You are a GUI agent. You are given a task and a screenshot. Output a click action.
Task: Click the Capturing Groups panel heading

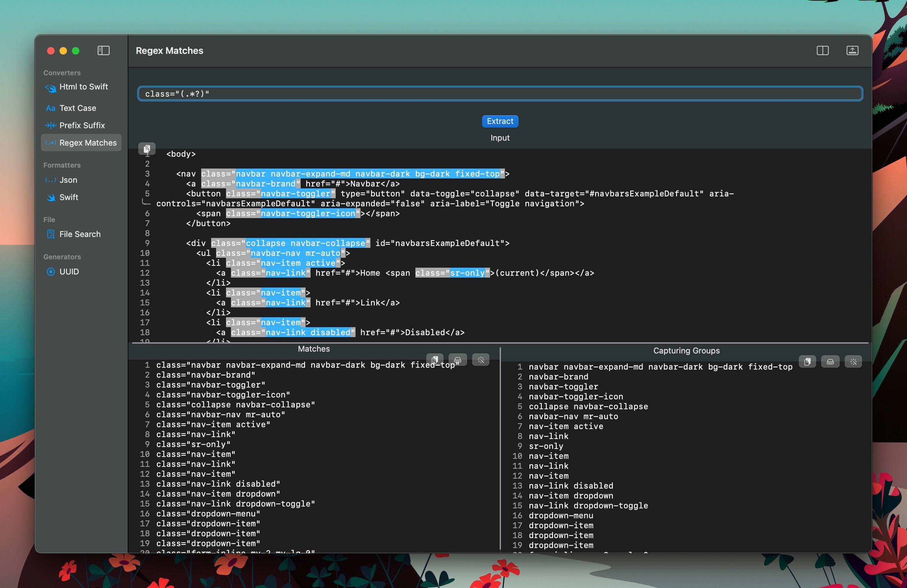(x=686, y=351)
